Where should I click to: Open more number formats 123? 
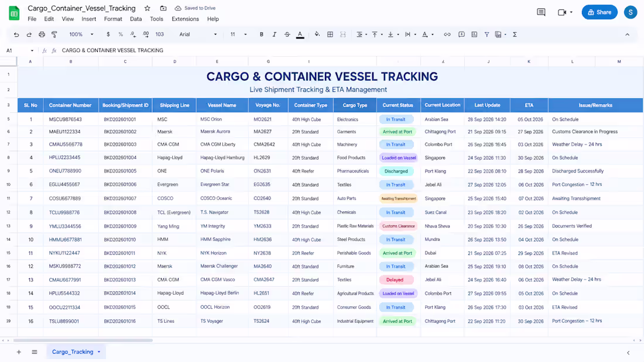point(159,35)
